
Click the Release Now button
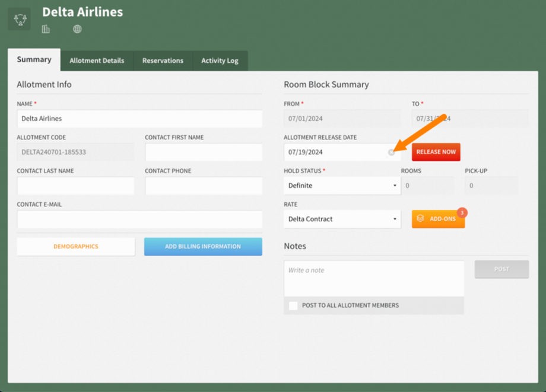pos(436,152)
